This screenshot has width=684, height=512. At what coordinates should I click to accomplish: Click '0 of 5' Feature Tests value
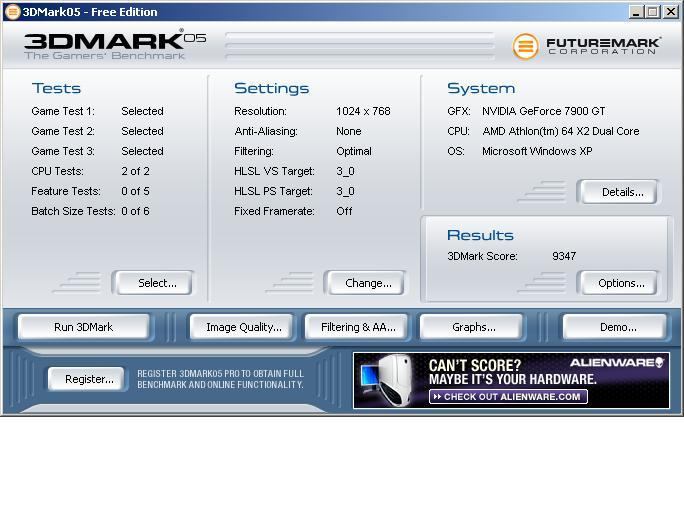coord(135,191)
